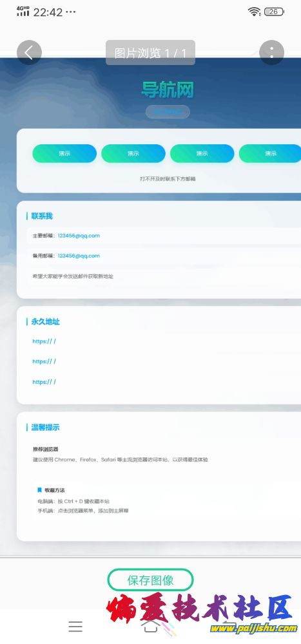Tap the first 演示 button on the left
This screenshot has width=301, height=644.
click(x=64, y=154)
